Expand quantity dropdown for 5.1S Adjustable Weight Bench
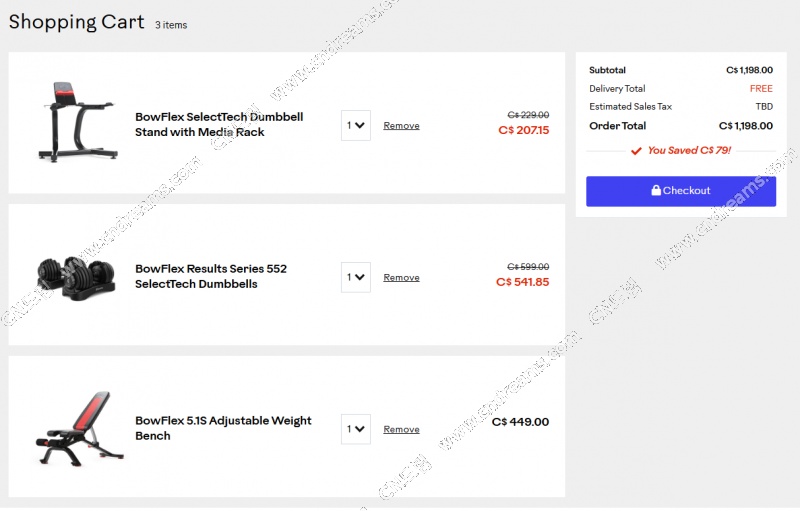The image size is (800, 511). 355,430
